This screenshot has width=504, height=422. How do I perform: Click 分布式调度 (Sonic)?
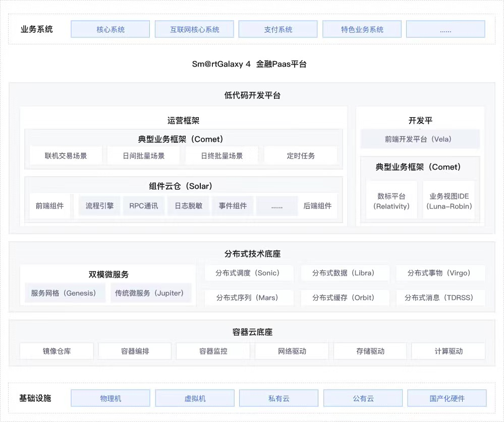point(249,273)
